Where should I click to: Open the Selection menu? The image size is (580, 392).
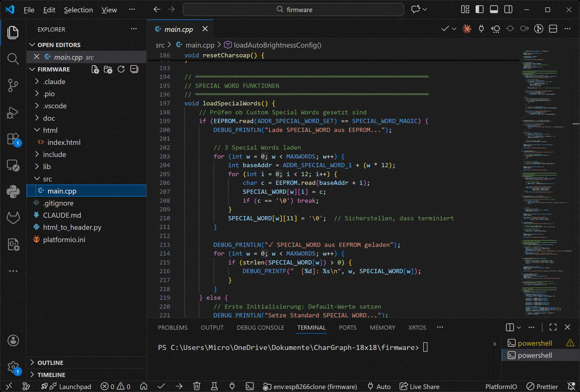(78, 10)
